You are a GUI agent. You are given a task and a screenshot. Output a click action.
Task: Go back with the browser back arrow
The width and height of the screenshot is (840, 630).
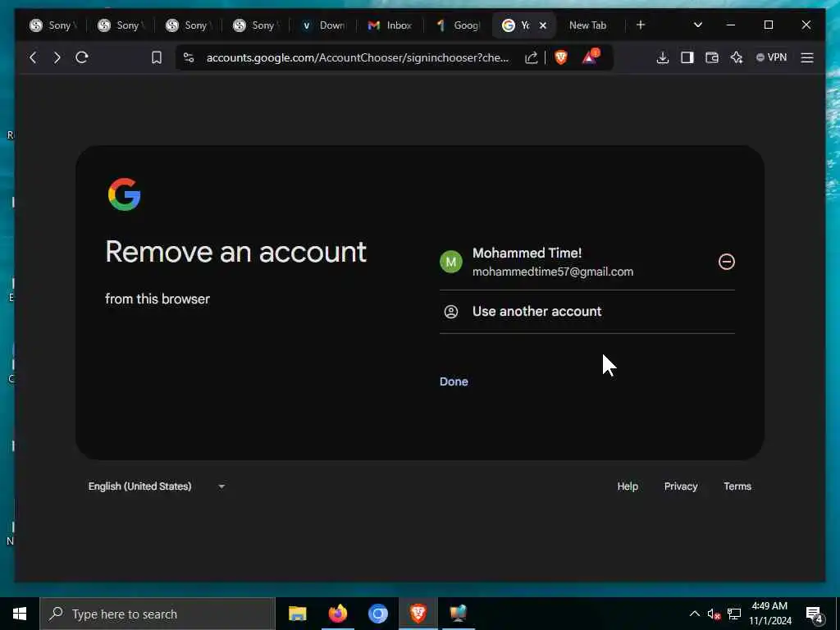click(x=33, y=57)
